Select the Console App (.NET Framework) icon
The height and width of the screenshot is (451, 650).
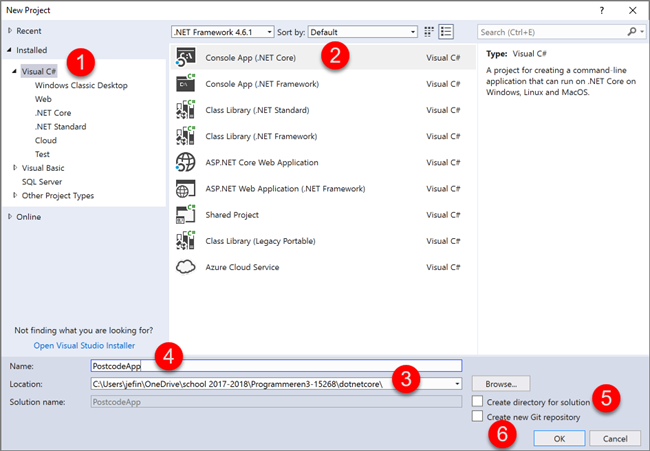[x=186, y=83]
